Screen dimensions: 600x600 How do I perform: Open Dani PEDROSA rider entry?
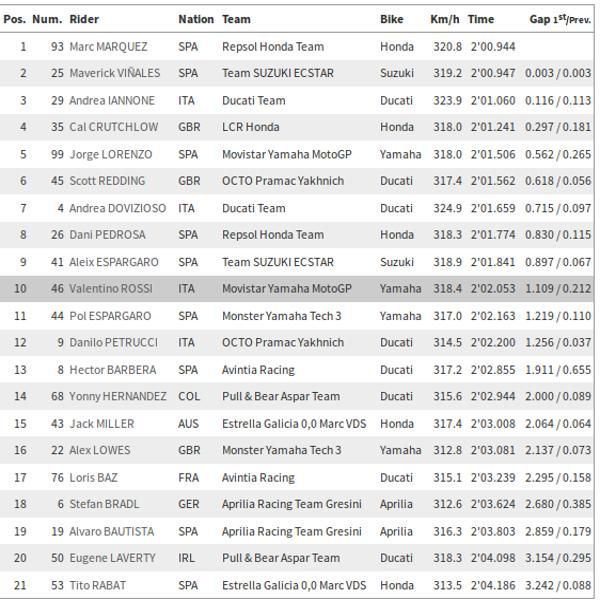(x=107, y=235)
